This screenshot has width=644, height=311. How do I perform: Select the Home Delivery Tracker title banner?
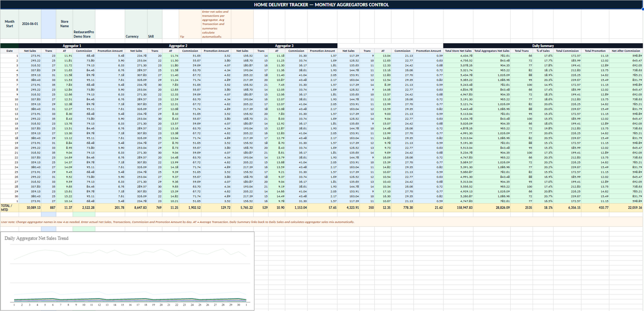tap(321, 4)
